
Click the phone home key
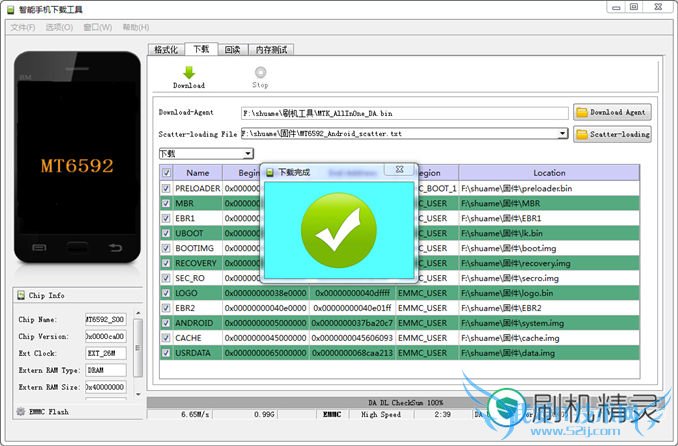click(x=77, y=247)
